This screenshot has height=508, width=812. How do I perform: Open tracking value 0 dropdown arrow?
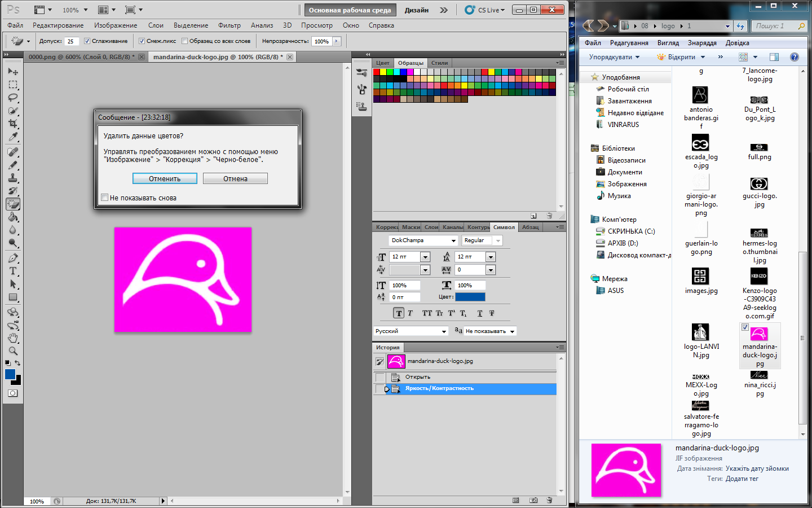(x=491, y=270)
